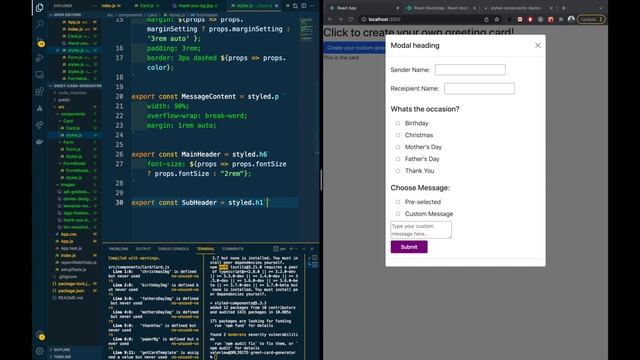Select the Mother's Day radio button
Screen dimensions: 640x360
tap(398, 147)
